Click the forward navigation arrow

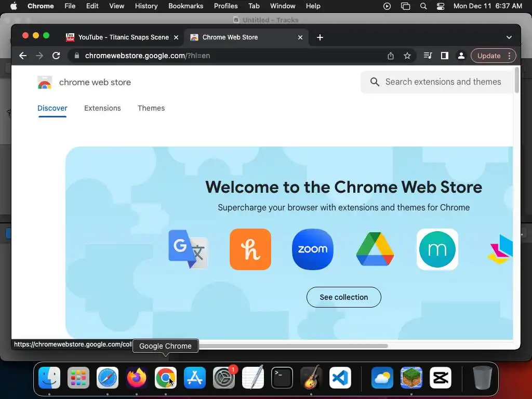[39, 56]
